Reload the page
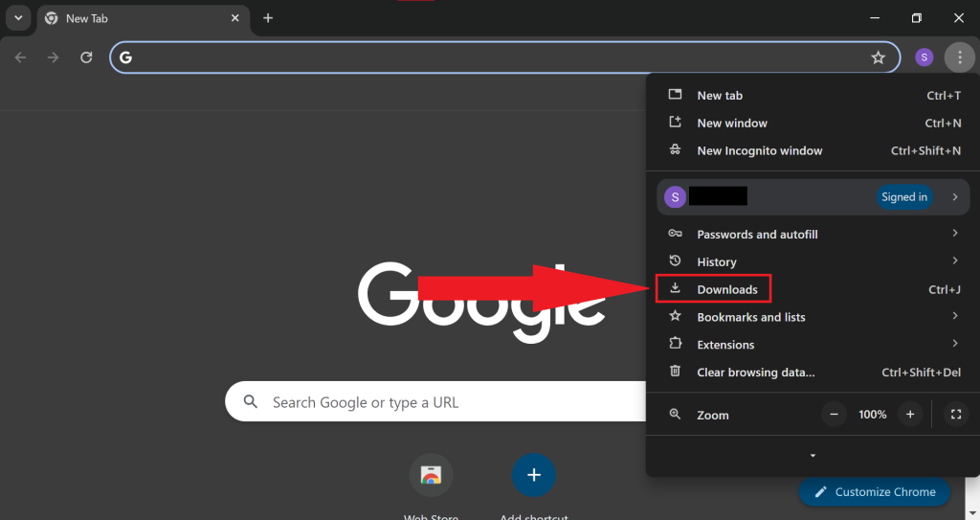The image size is (980, 520). 86,57
